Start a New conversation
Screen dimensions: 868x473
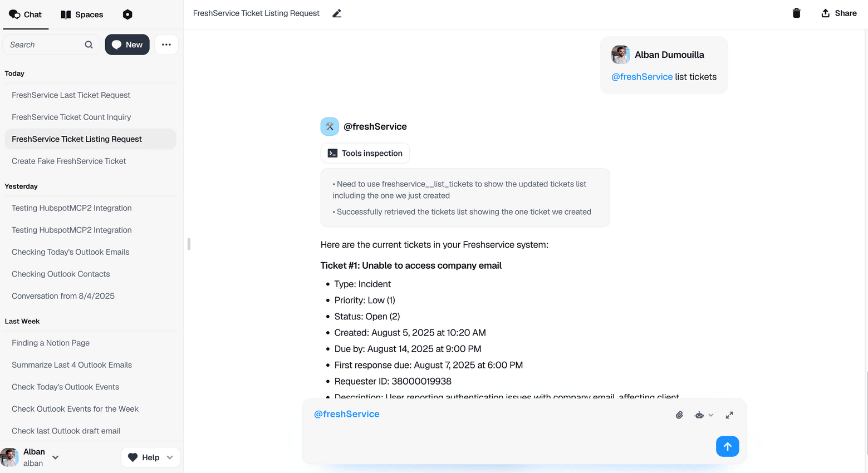tap(127, 45)
